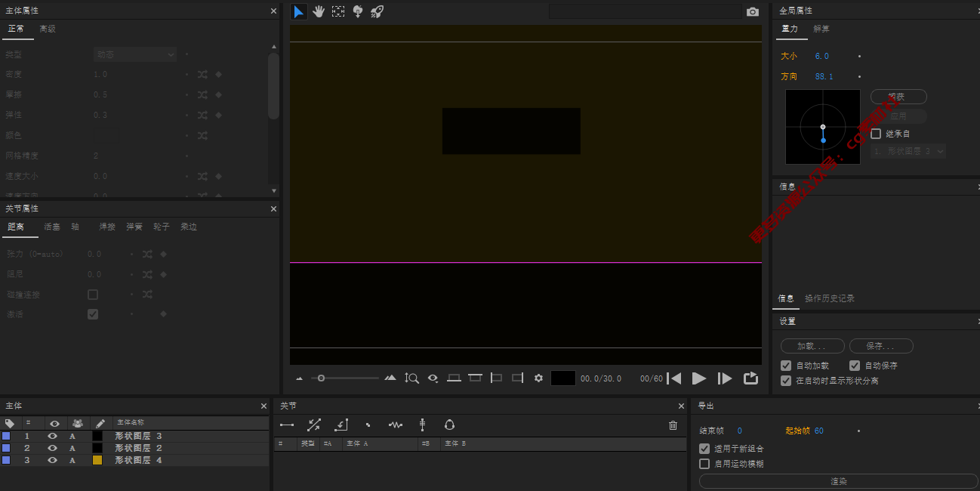Screen dimensions: 980x491
Task: Open the inherit layer dropdown 形状图层 3
Action: [x=908, y=151]
